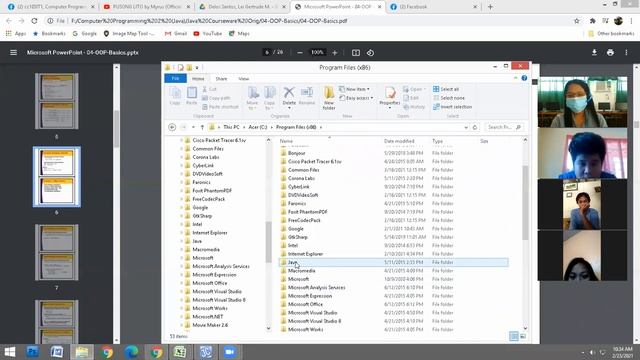Open Photoshop from the taskbar

33,352
